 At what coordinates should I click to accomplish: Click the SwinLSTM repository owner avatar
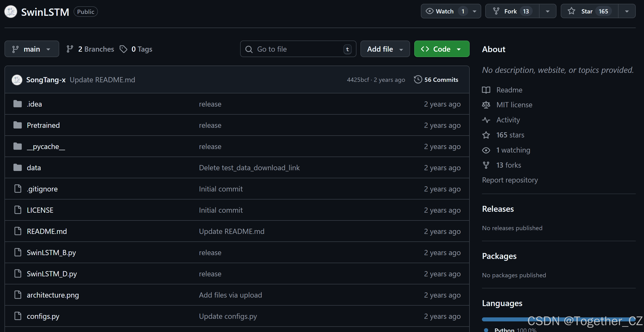coord(11,12)
